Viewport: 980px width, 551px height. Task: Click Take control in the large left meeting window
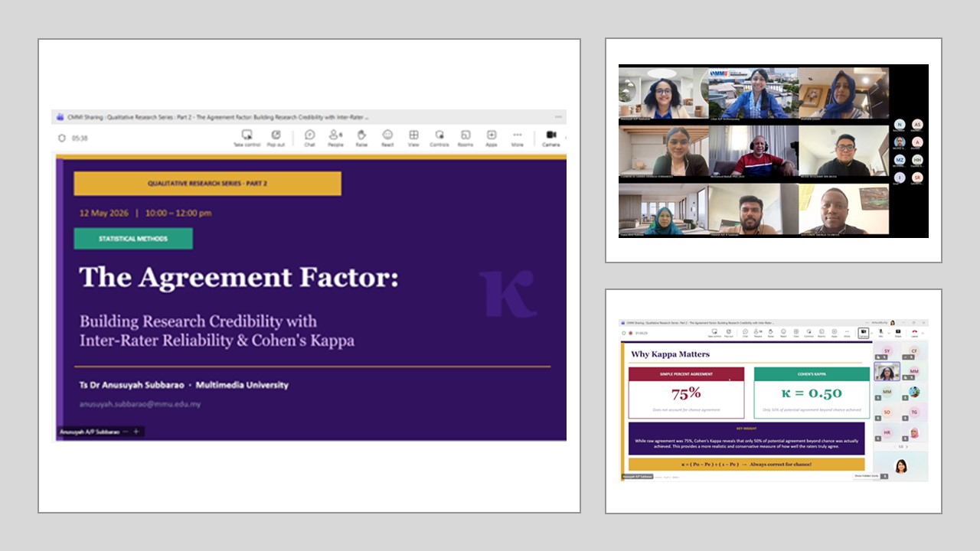click(x=247, y=138)
